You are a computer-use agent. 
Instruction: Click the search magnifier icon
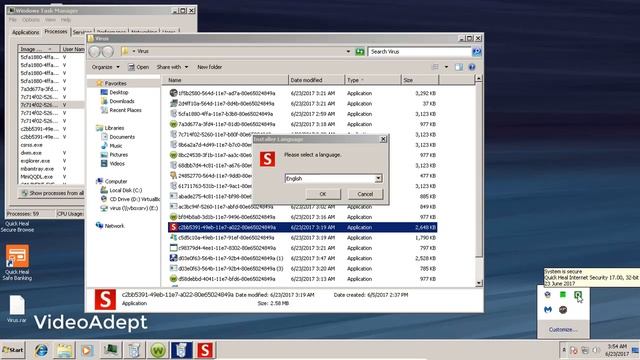(x=476, y=52)
